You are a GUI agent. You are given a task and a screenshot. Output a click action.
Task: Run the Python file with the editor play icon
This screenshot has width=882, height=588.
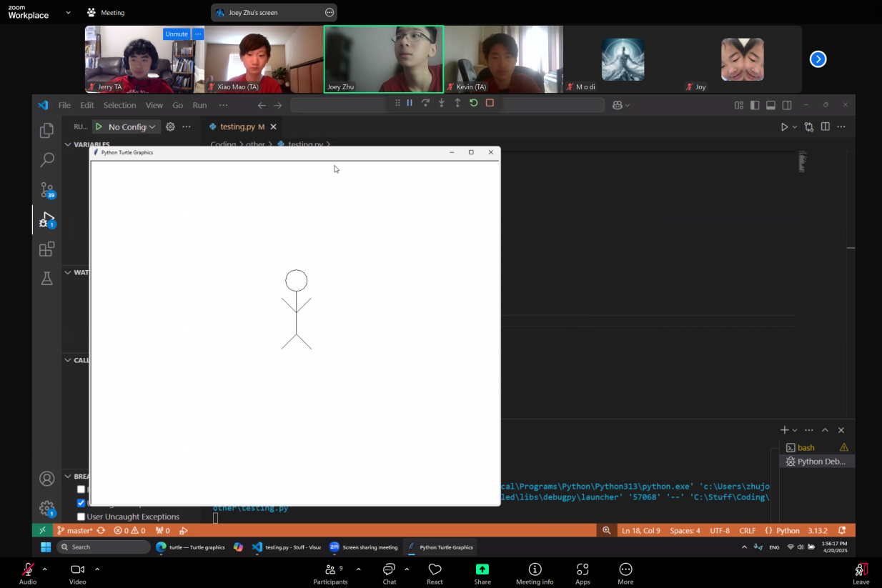click(x=784, y=126)
